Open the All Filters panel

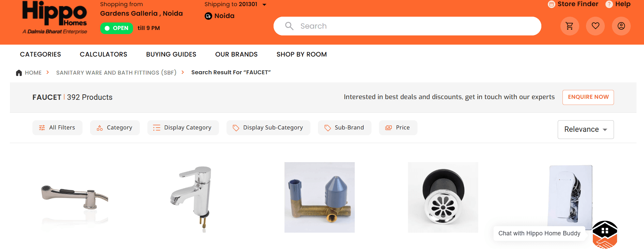click(x=57, y=127)
